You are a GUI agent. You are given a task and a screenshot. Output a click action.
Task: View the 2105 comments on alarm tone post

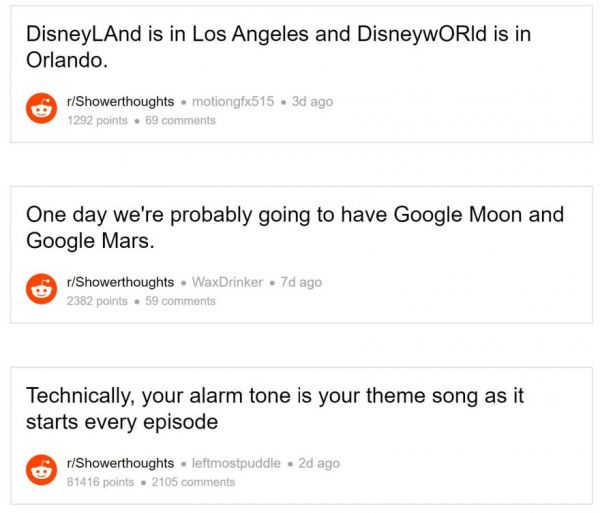pos(193,482)
